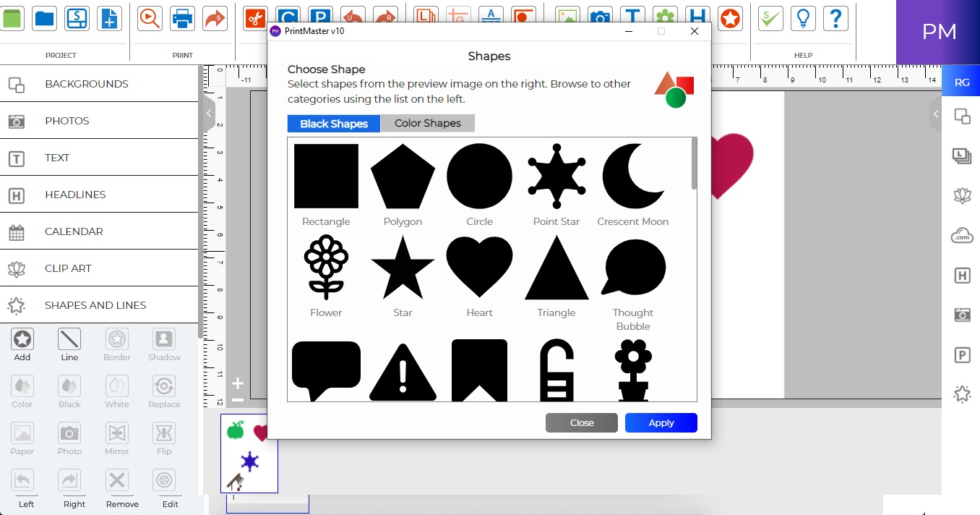
Task: Click the Close button in Shapes dialog
Action: point(582,422)
